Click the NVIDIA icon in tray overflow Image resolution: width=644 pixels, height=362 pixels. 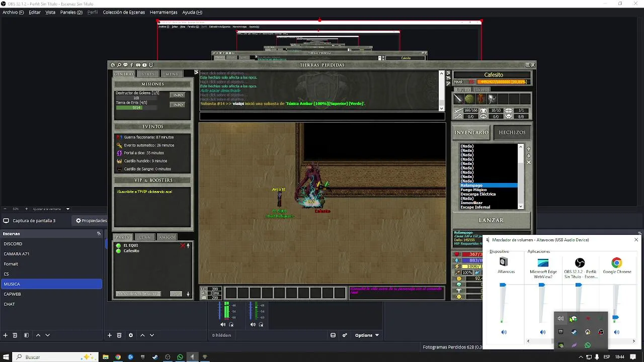click(x=561, y=345)
